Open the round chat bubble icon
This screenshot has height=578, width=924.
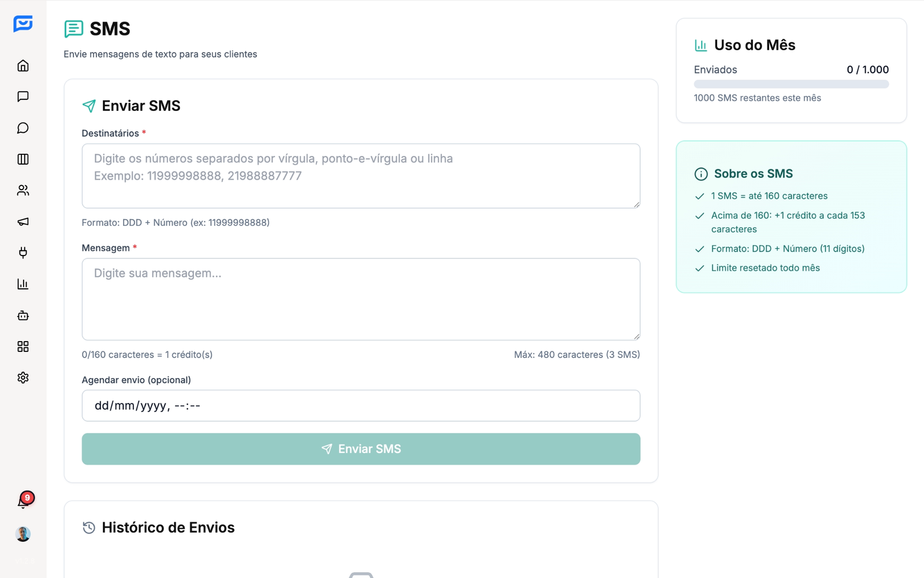pos(23,128)
